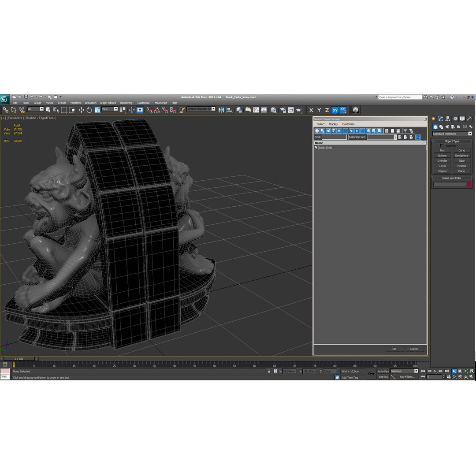The width and height of the screenshot is (476, 476).
Task: Activate Select and Scale tool
Action: 97,110
